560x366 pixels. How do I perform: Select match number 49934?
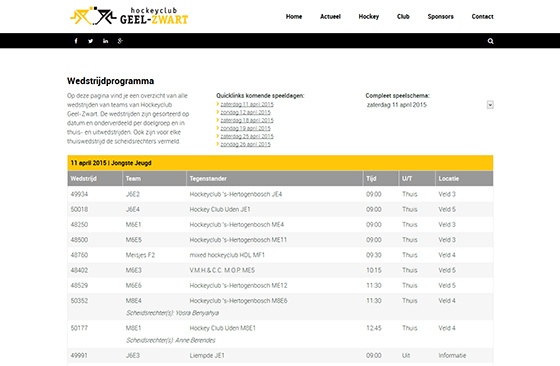pyautogui.click(x=79, y=194)
